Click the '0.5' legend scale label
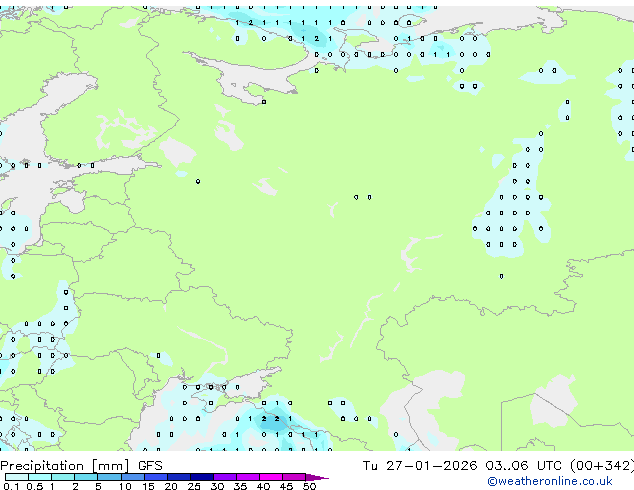This screenshot has width=634, height=490. [34, 486]
